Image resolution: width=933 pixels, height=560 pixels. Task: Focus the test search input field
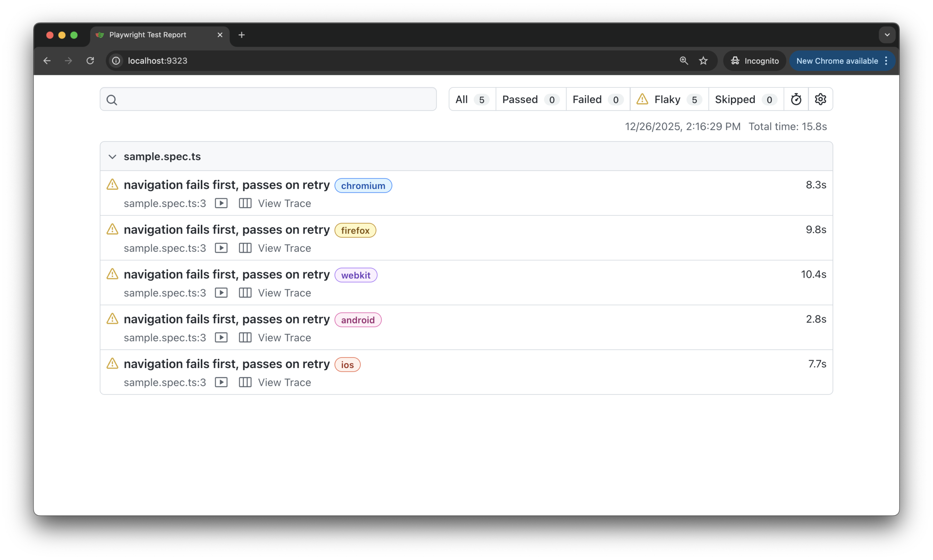click(x=276, y=99)
